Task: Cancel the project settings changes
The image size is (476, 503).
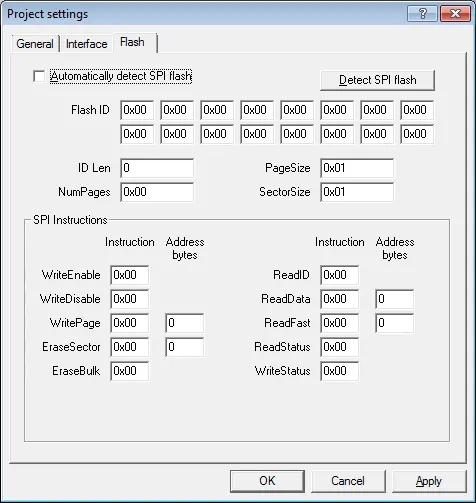Action: pyautogui.click(x=348, y=481)
